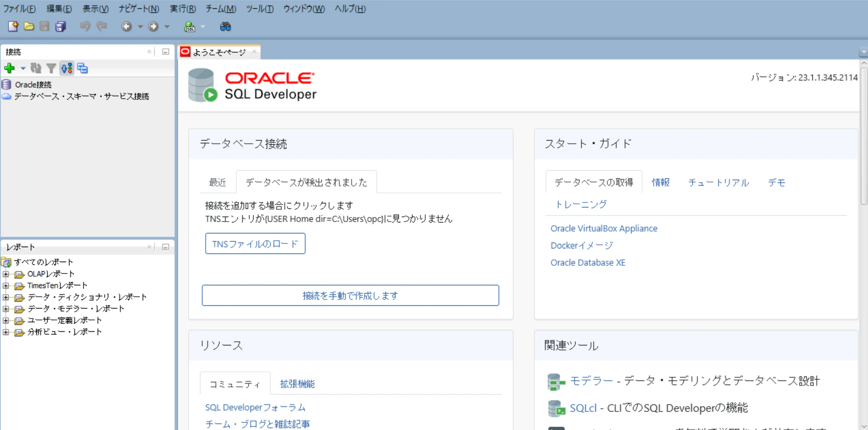Open Oracle VirtualBox Appliance link
This screenshot has width=868, height=430.
pyautogui.click(x=604, y=228)
